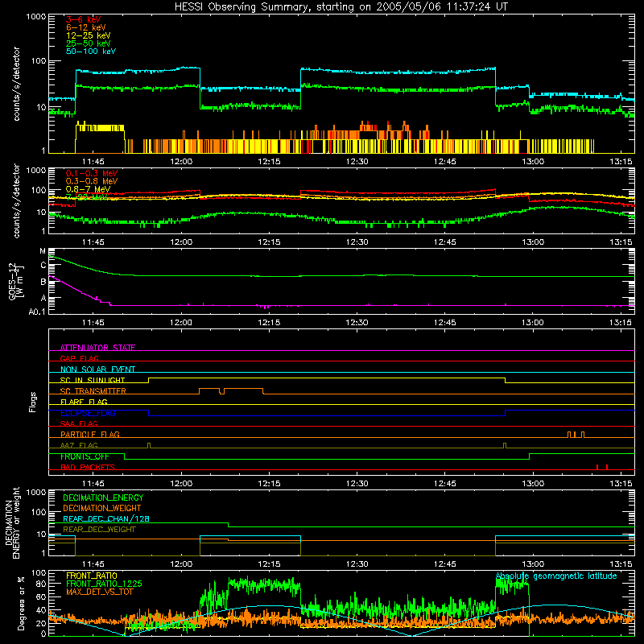Select the '3-6 keV' legend label
644x644 pixels.
click(x=83, y=19)
